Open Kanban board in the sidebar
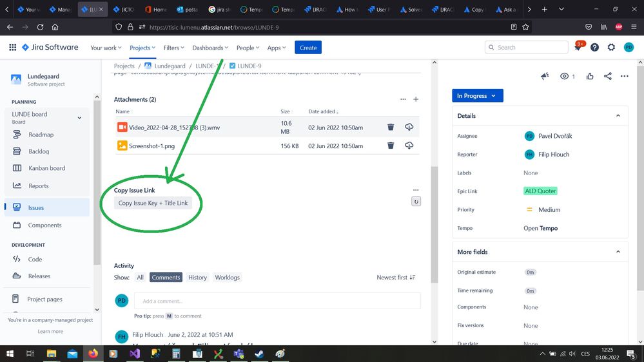 coord(47,168)
